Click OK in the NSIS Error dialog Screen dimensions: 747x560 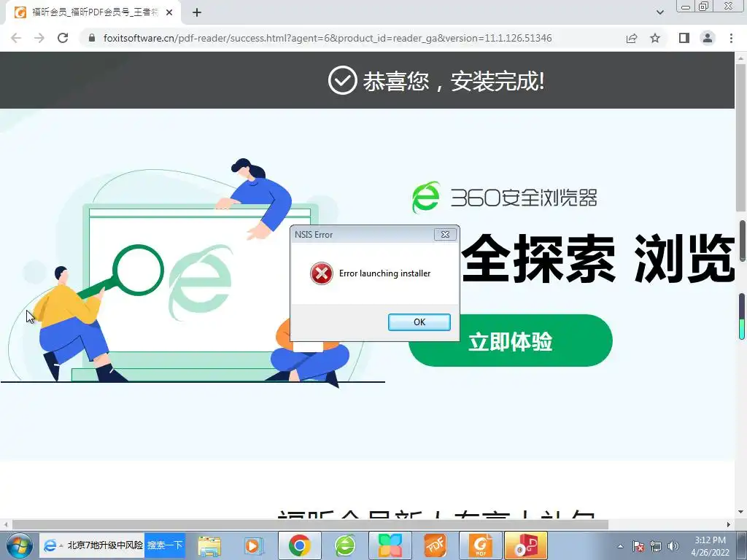point(419,322)
